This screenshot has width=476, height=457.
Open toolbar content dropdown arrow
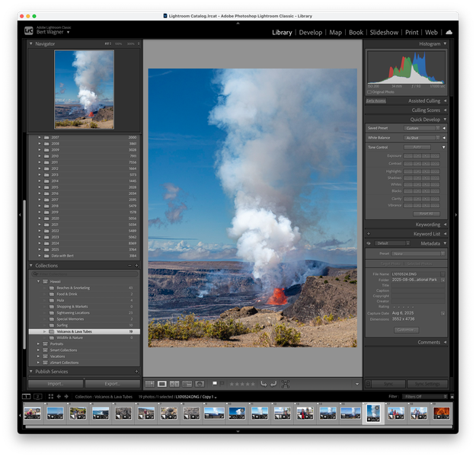pyautogui.click(x=357, y=384)
